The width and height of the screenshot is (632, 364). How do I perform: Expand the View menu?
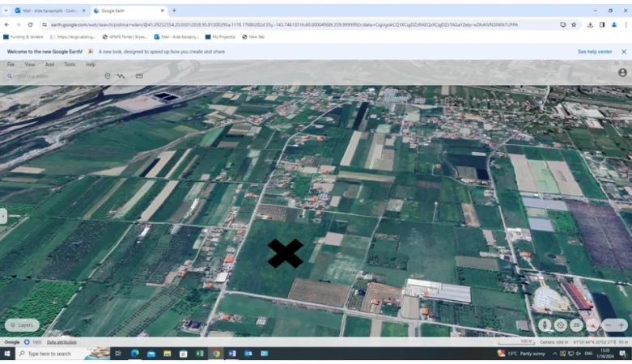(29, 65)
